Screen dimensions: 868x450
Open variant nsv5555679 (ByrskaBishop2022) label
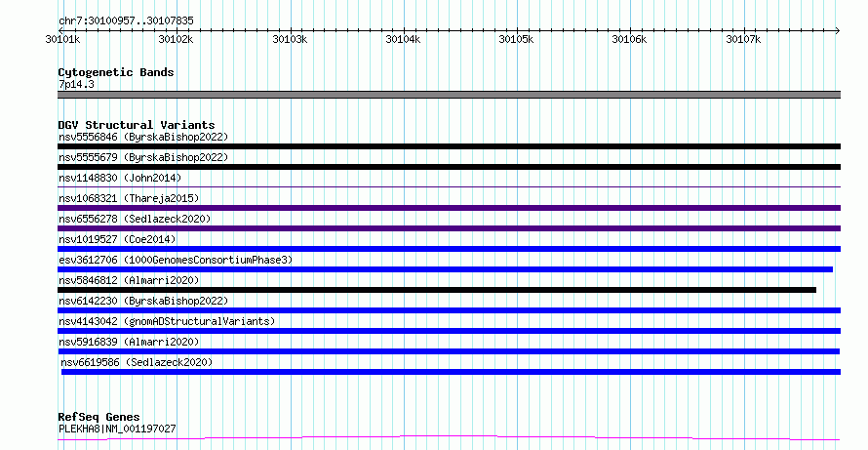click(x=143, y=157)
